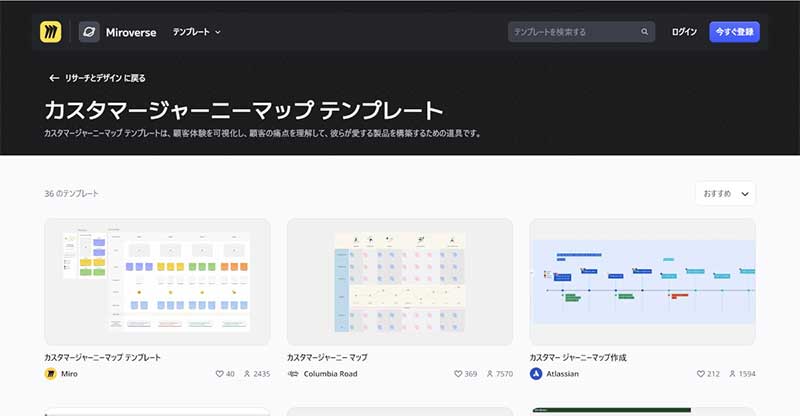
Task: Click the back arrow to リサーチとデザイン
Action: (x=54, y=78)
